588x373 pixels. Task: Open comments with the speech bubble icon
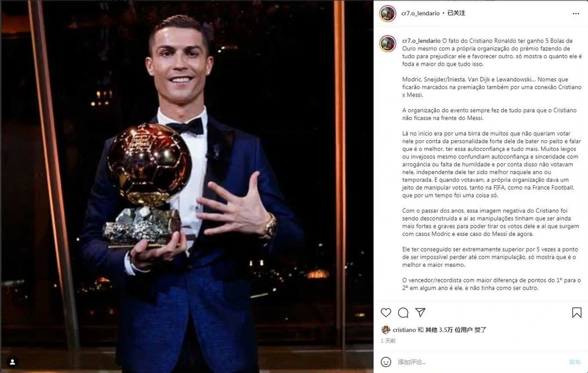[403, 313]
